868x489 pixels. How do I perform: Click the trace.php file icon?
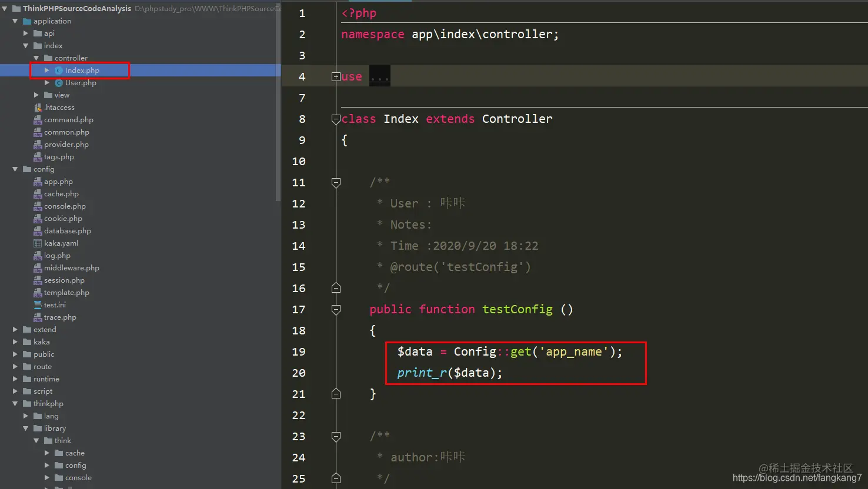38,317
